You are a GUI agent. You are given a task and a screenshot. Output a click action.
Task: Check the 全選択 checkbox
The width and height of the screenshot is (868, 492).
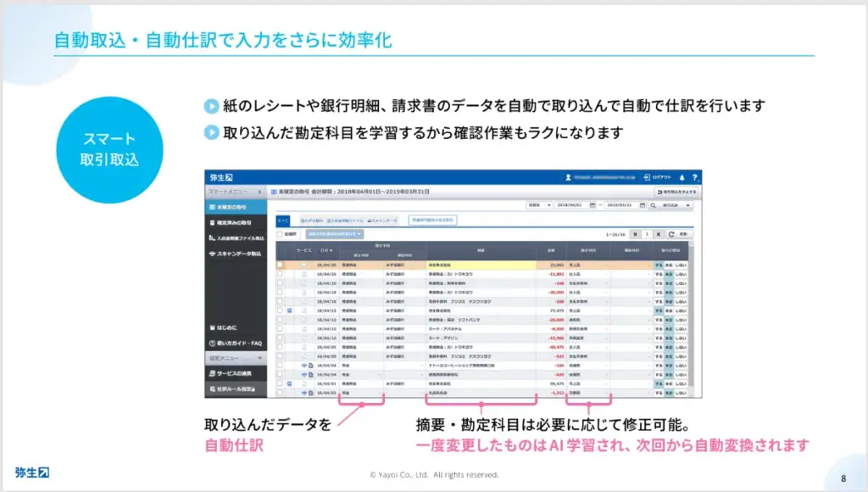point(281,233)
